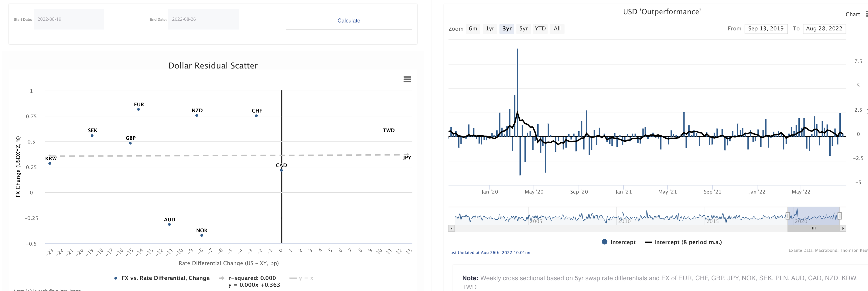Open the To date field Aug 28, 2022

[x=824, y=29]
